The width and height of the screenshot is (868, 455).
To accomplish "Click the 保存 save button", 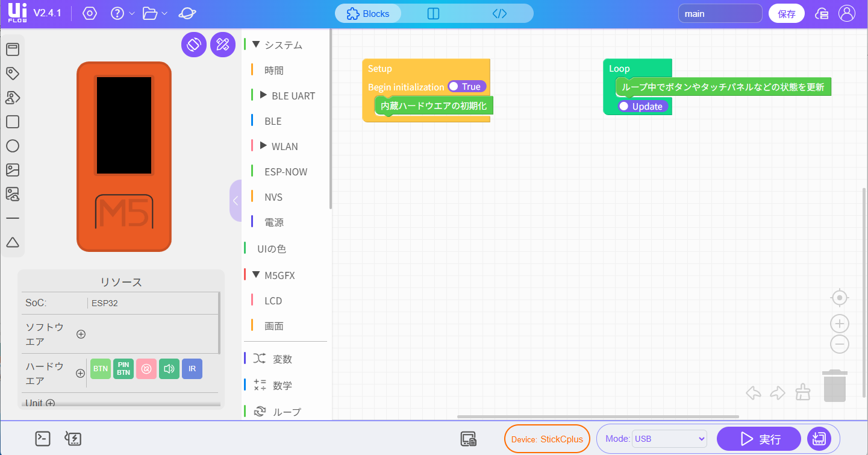I will tap(786, 13).
